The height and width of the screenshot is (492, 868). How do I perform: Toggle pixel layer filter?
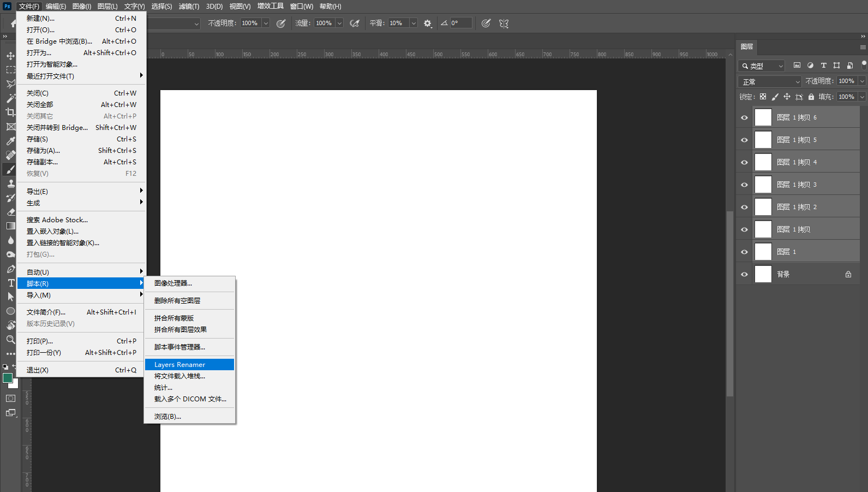pos(797,66)
